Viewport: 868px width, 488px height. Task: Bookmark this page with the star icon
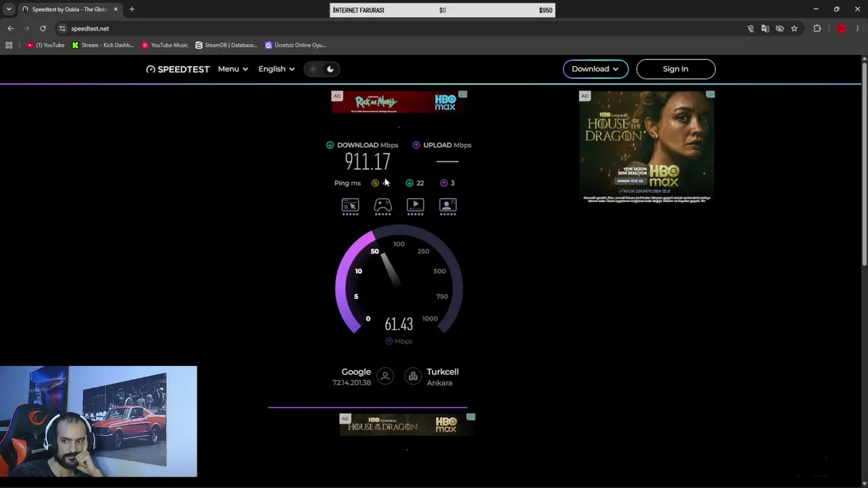(794, 28)
